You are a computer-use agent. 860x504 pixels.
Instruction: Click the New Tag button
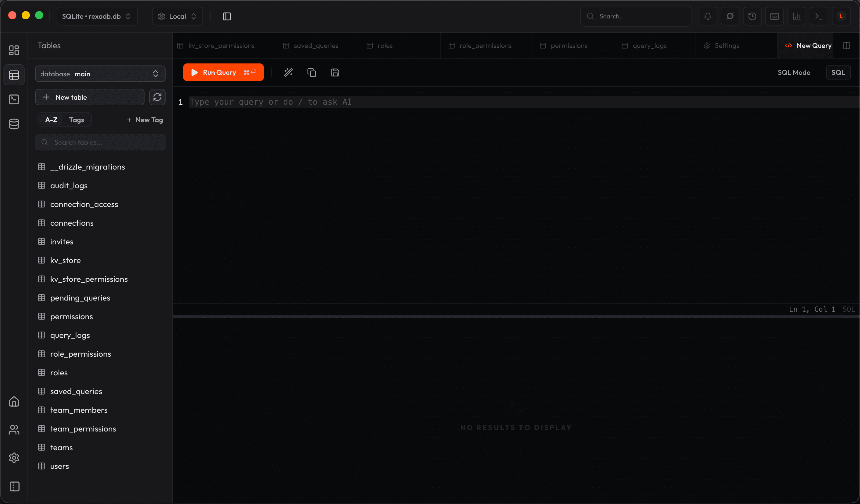coord(145,120)
